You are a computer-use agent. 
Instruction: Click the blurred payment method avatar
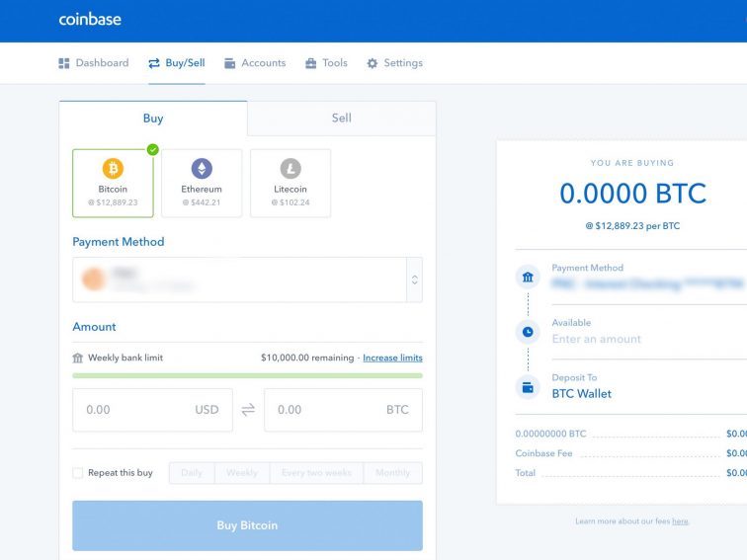click(93, 280)
